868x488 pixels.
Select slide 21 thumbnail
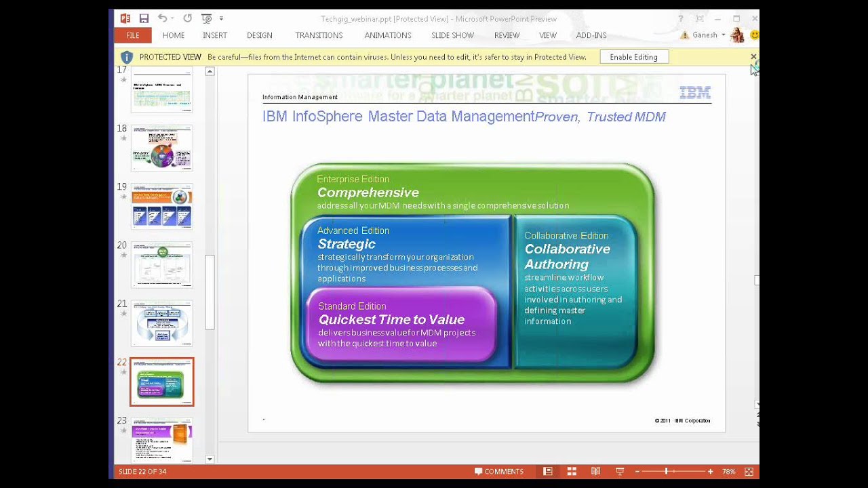coord(161,323)
